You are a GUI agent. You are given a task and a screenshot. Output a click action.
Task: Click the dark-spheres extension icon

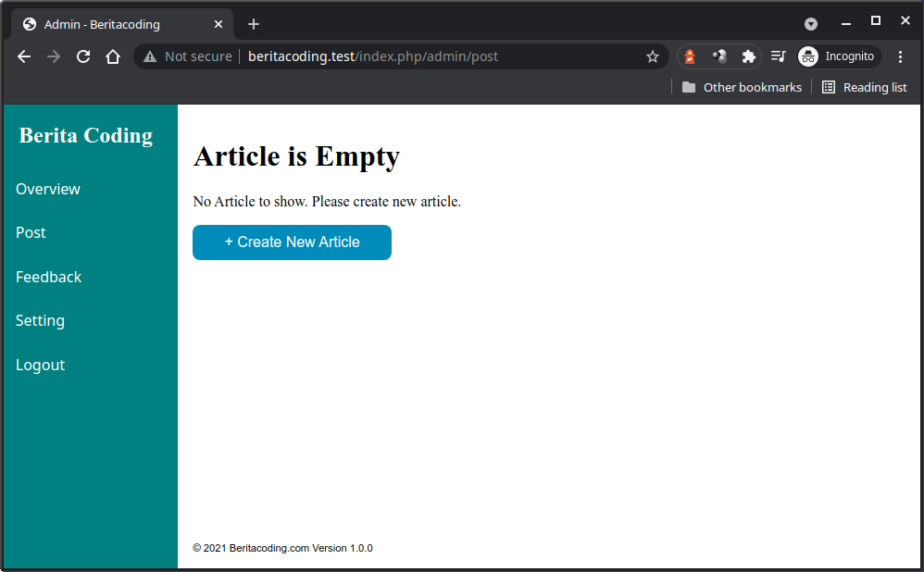[x=720, y=56]
